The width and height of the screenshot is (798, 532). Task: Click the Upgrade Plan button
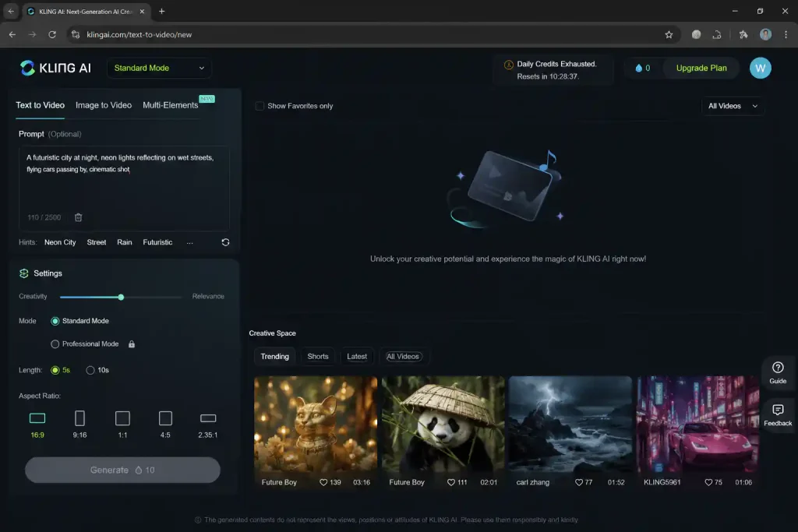[x=701, y=68]
